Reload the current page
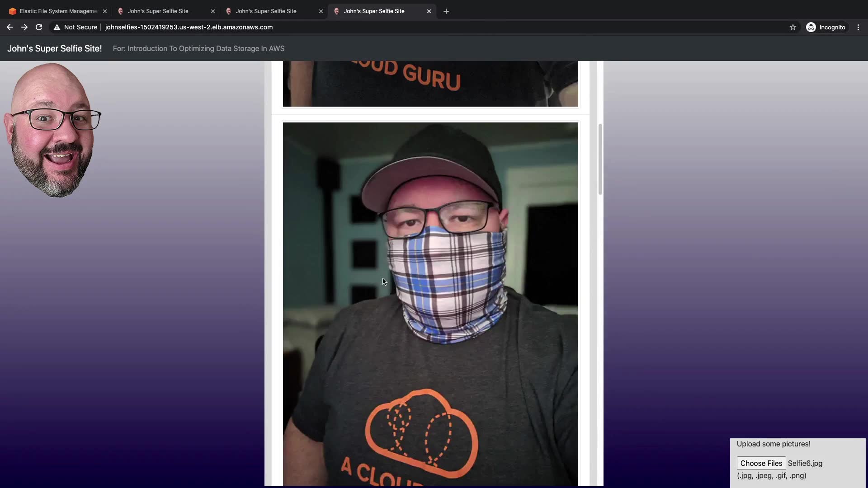This screenshot has height=488, width=868. (39, 27)
